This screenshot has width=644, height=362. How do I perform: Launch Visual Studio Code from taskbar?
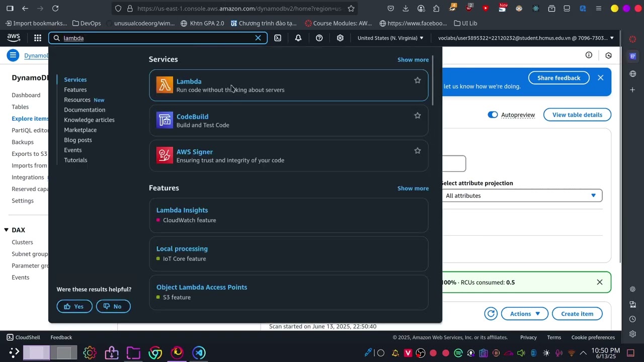click(x=199, y=352)
